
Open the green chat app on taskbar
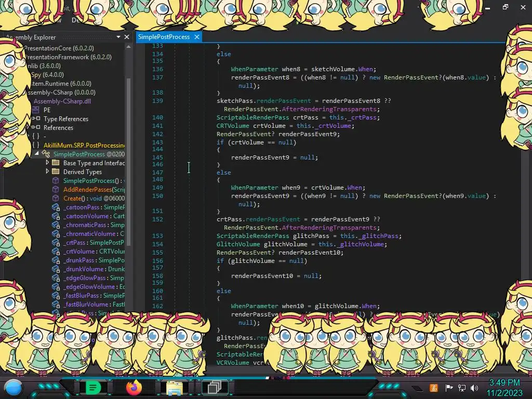coord(94,388)
